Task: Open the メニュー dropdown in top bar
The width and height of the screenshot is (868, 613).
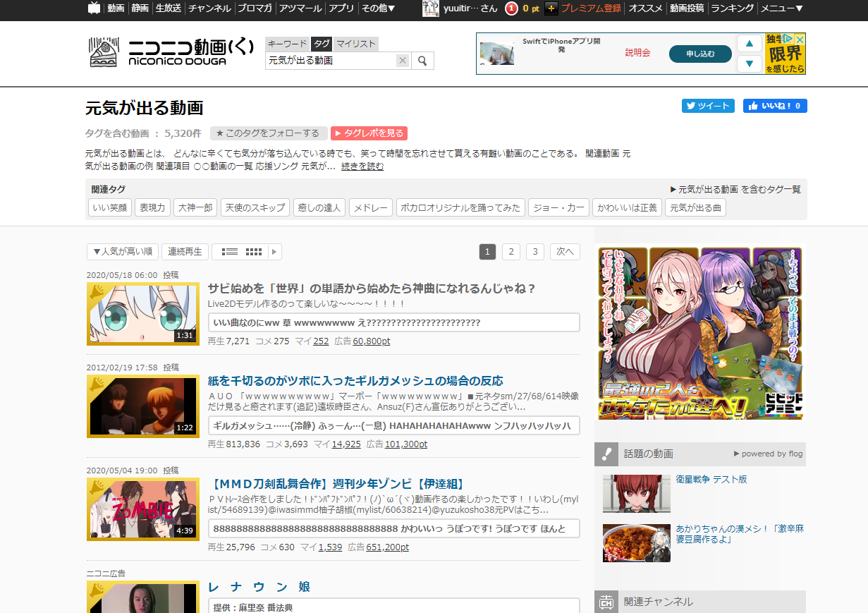Action: (x=782, y=8)
